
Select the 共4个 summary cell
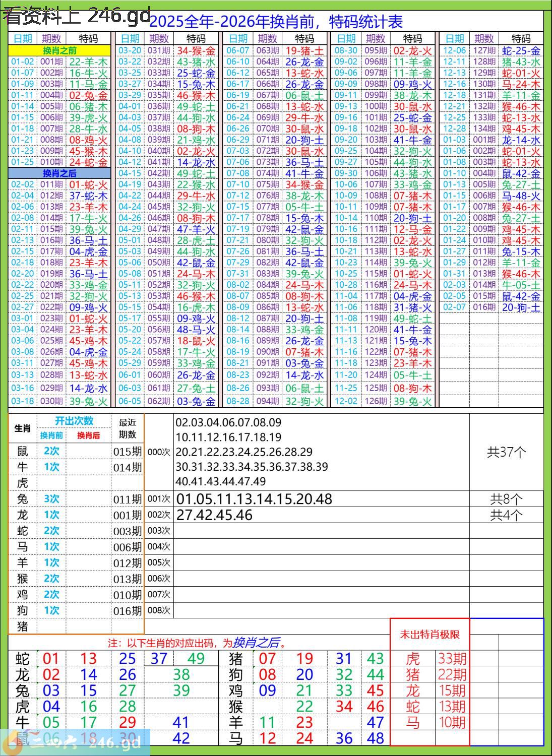[x=506, y=515]
